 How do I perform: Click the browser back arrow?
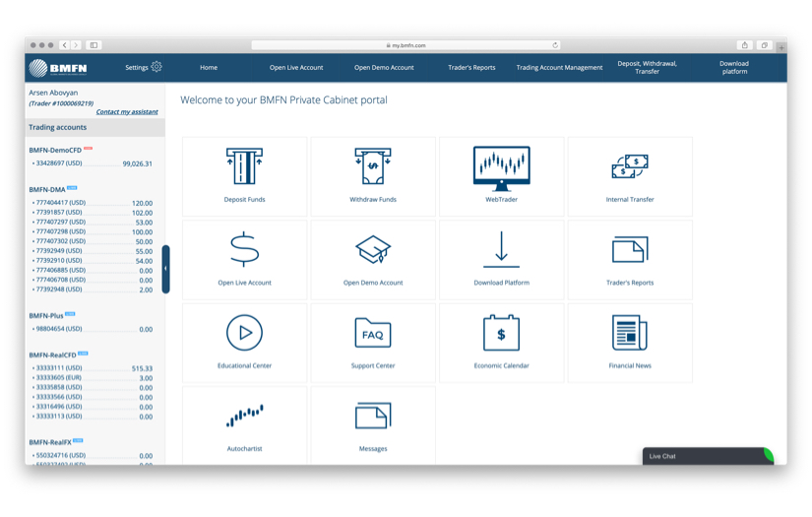coord(65,45)
